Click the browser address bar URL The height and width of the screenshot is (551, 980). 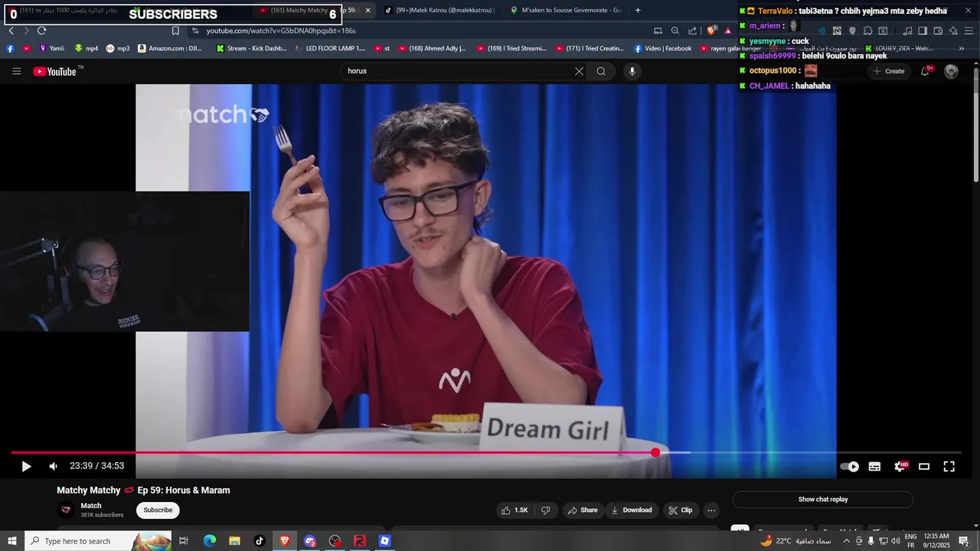tap(281, 31)
